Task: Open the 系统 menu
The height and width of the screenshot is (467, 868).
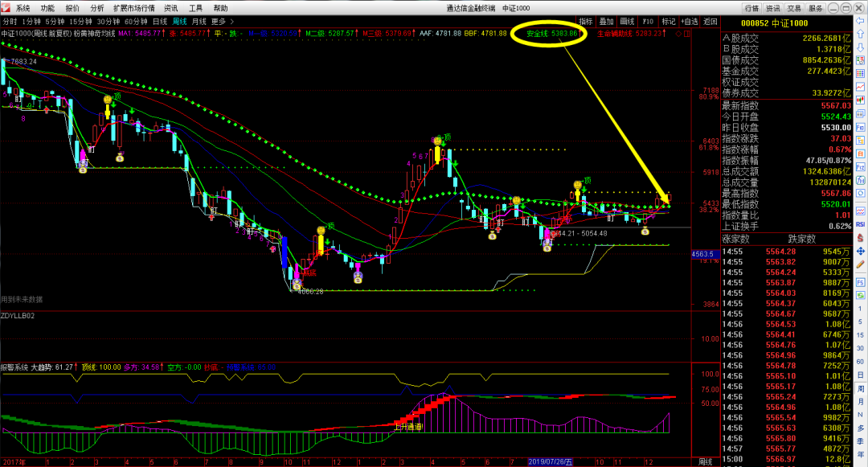Action: 23,8
